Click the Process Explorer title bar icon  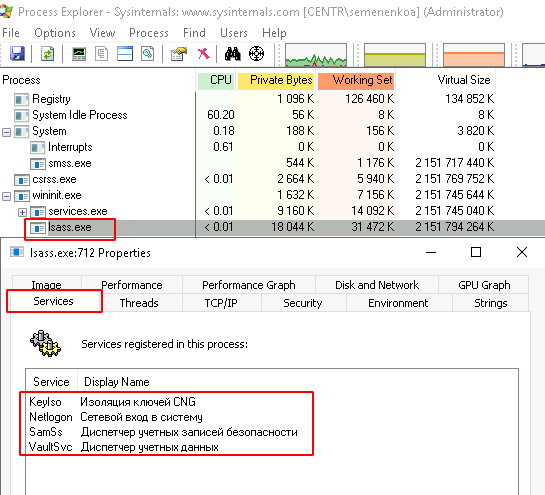click(x=6, y=11)
